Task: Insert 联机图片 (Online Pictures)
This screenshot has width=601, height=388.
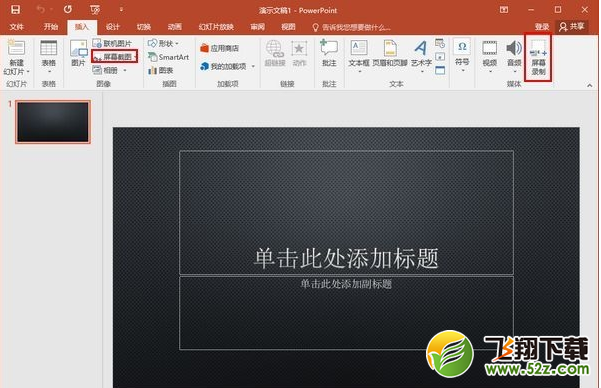Action: click(x=112, y=43)
